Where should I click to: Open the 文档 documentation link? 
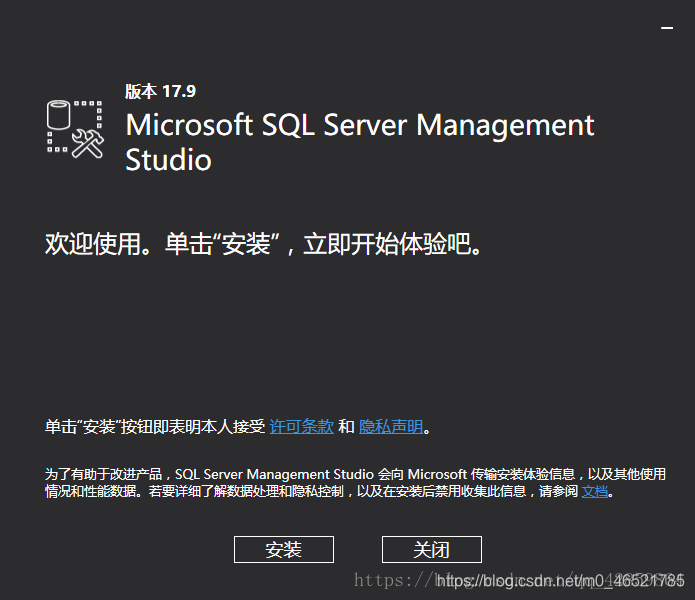point(594,491)
